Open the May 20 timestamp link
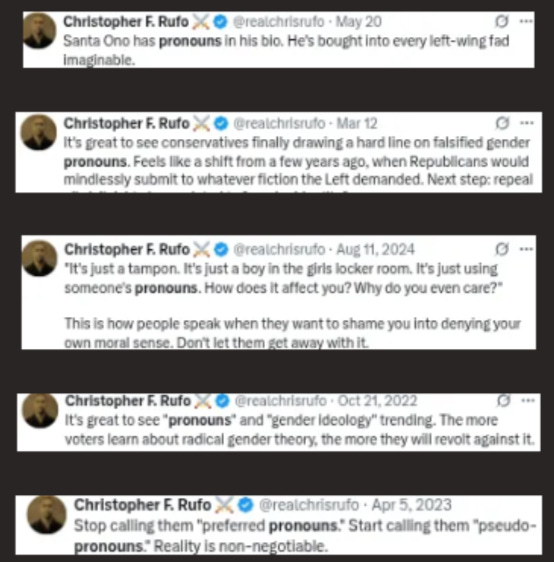Screen dimensions: 554x562 (x=359, y=22)
